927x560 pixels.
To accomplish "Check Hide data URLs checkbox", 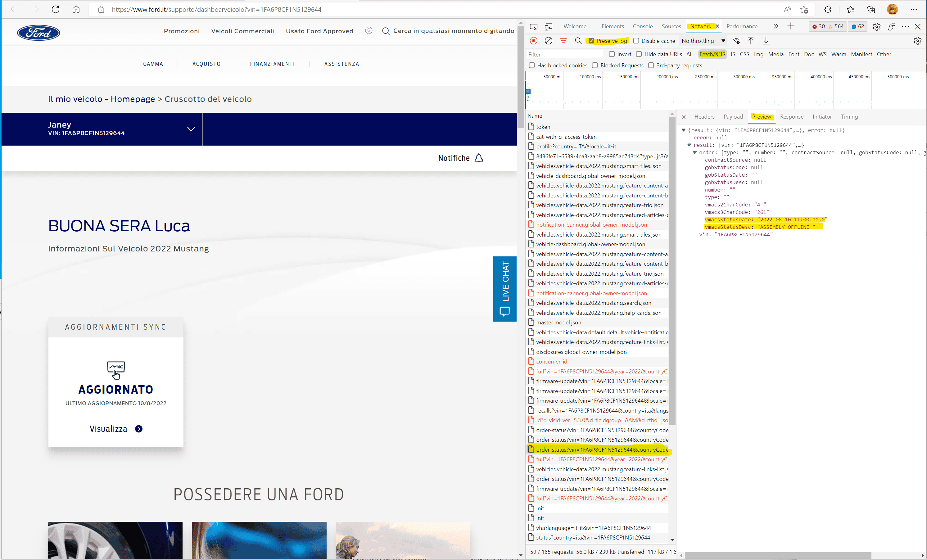I will [x=639, y=54].
